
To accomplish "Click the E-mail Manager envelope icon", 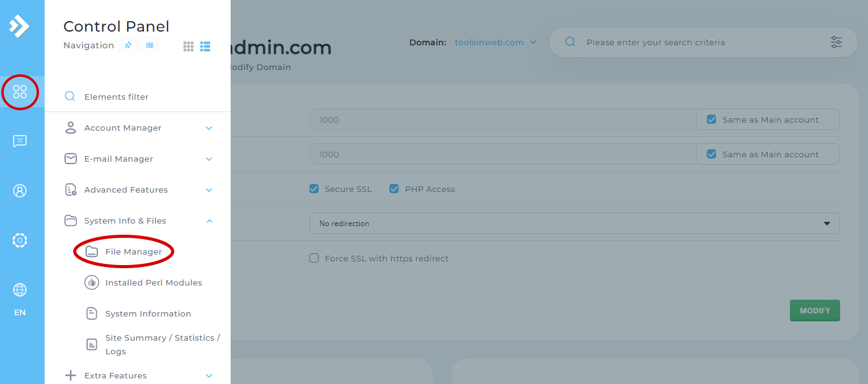I will click(x=71, y=159).
